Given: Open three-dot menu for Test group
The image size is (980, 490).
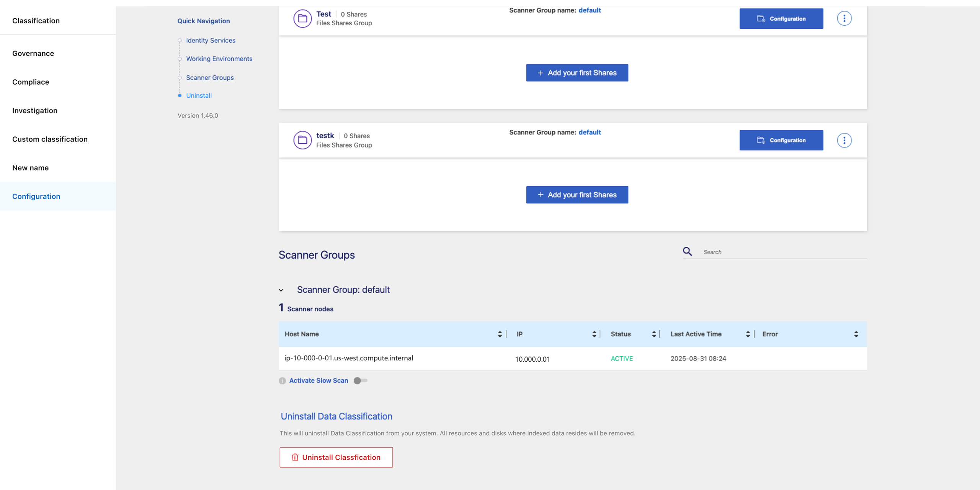Looking at the screenshot, I should point(844,18).
